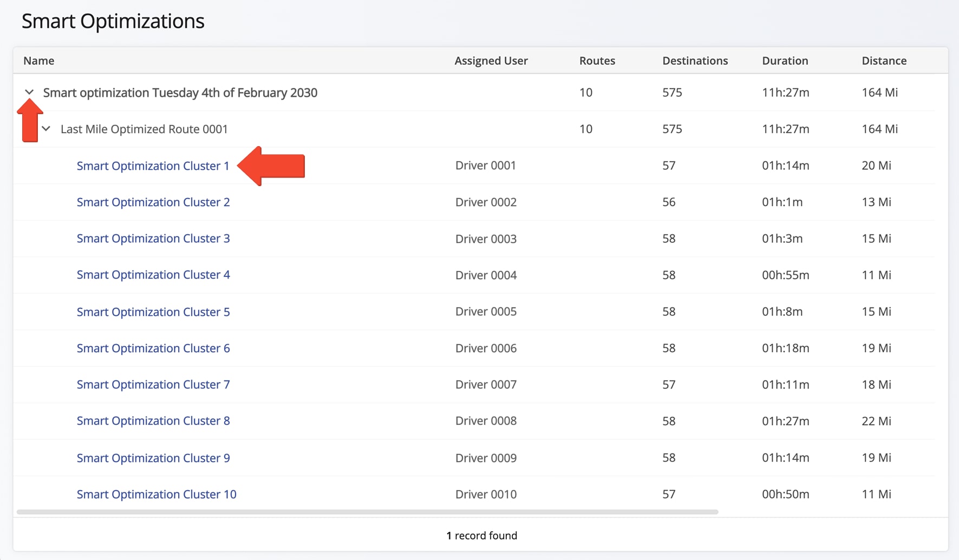Click the Driver 0009 cell
This screenshot has height=560, width=959.
(486, 458)
